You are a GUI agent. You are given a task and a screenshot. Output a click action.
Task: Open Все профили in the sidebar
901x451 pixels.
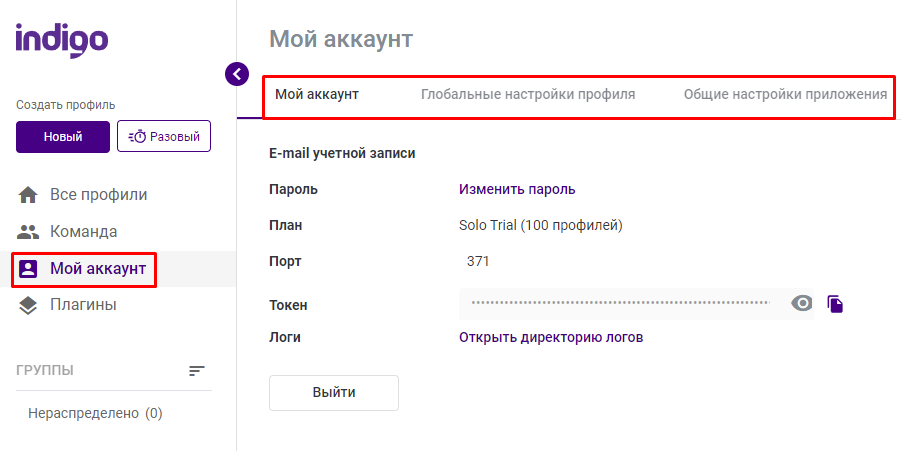point(98,195)
